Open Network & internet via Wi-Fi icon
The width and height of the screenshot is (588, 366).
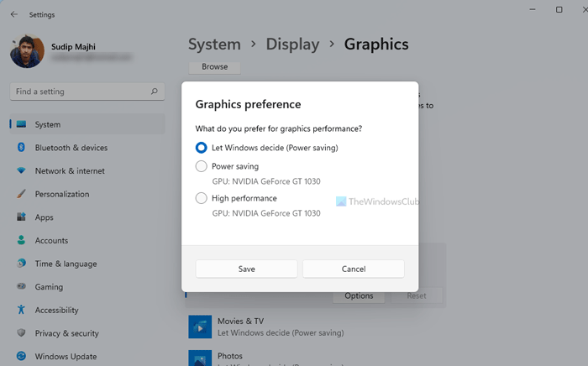tap(21, 170)
